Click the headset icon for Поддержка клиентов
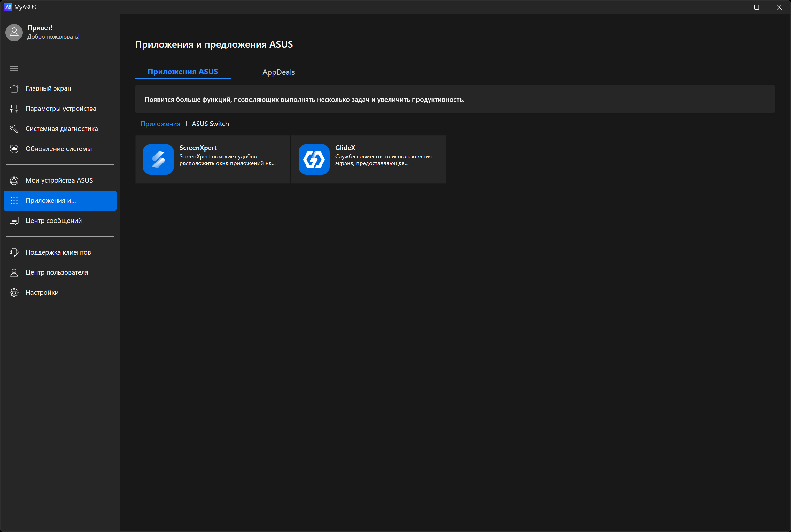Image resolution: width=791 pixels, height=532 pixels. [x=14, y=252]
